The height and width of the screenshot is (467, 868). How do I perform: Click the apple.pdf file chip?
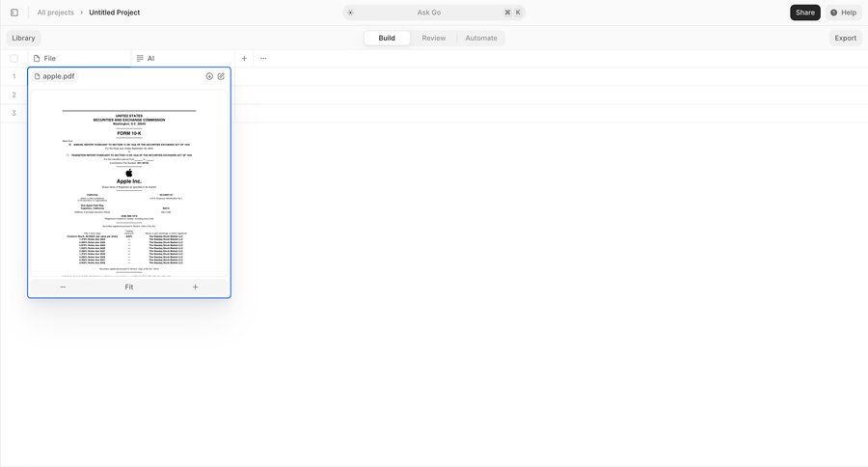54,76
